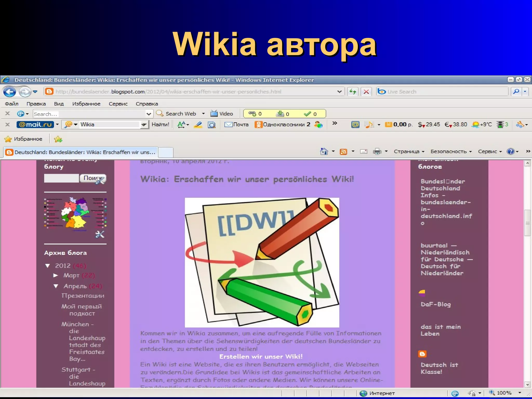The width and height of the screenshot is (532, 399).
Task: Collapse the Апрель archive month
Action: tap(56, 286)
